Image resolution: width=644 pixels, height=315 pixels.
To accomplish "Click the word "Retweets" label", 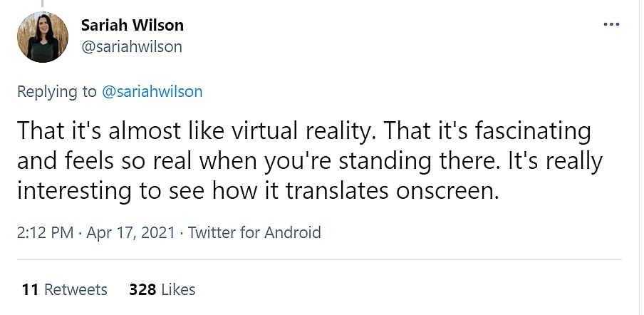I will coord(76,289).
